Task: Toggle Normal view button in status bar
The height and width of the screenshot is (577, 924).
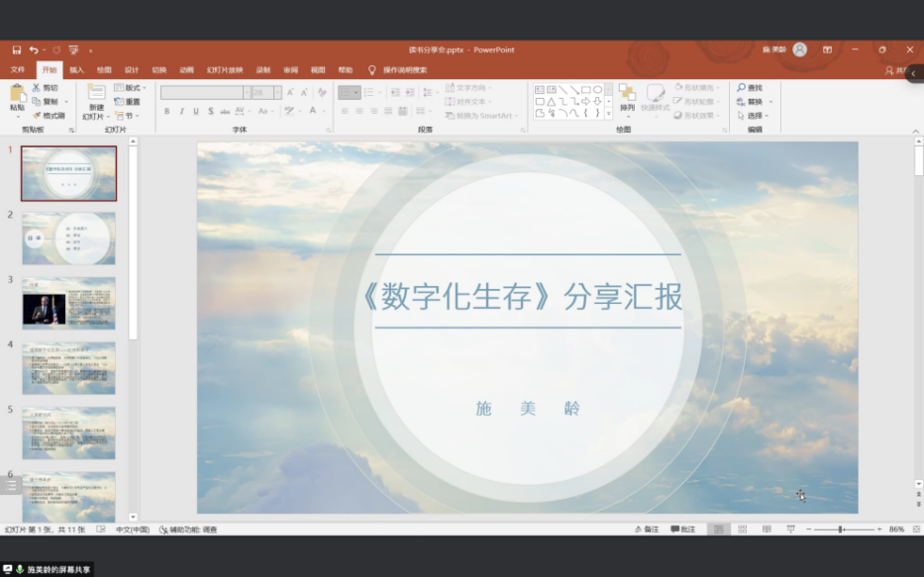Action: (x=718, y=529)
